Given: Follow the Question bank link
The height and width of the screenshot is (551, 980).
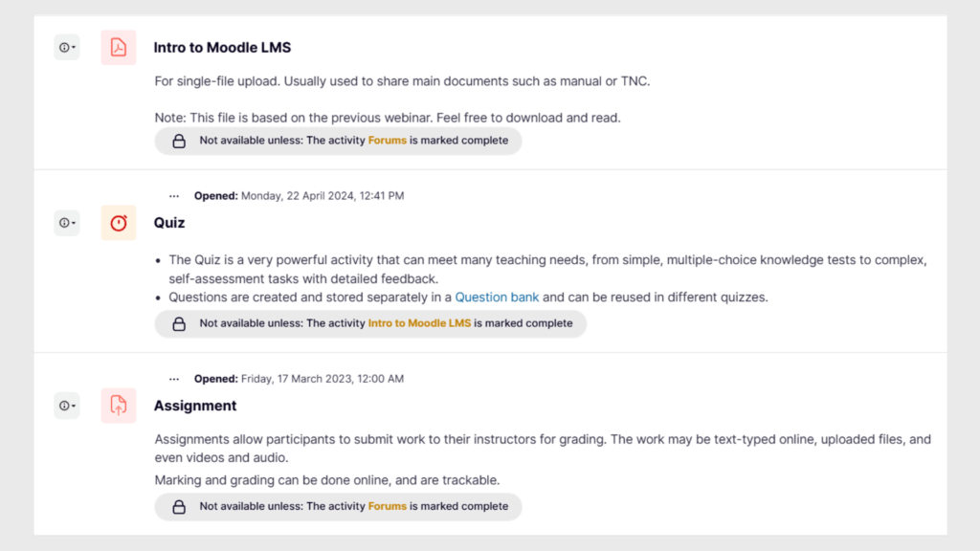Looking at the screenshot, I should click(497, 298).
